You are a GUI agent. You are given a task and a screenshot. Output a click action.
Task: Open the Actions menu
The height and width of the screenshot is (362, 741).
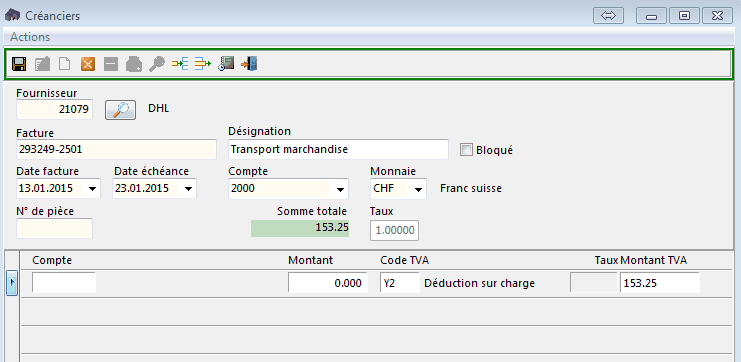(x=30, y=37)
